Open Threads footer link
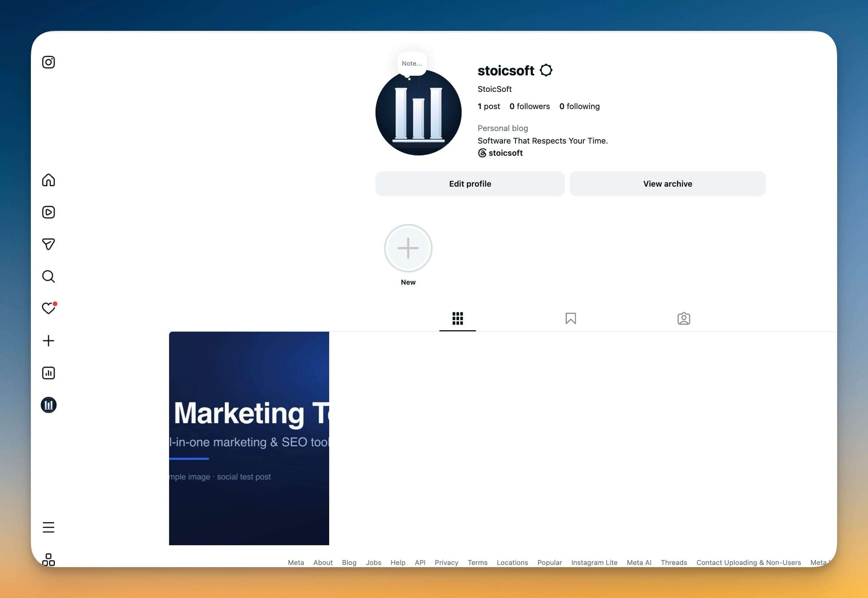The width and height of the screenshot is (868, 598). (673, 562)
